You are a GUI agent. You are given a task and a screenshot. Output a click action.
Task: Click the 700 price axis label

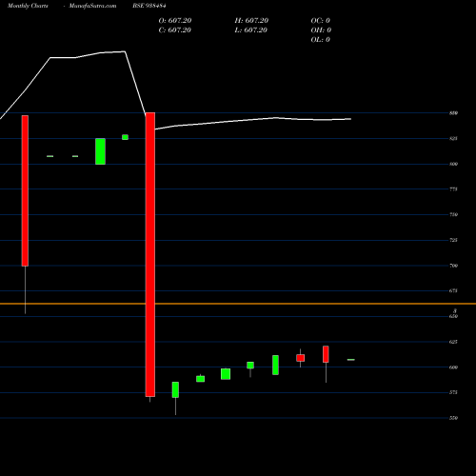pos(453,266)
